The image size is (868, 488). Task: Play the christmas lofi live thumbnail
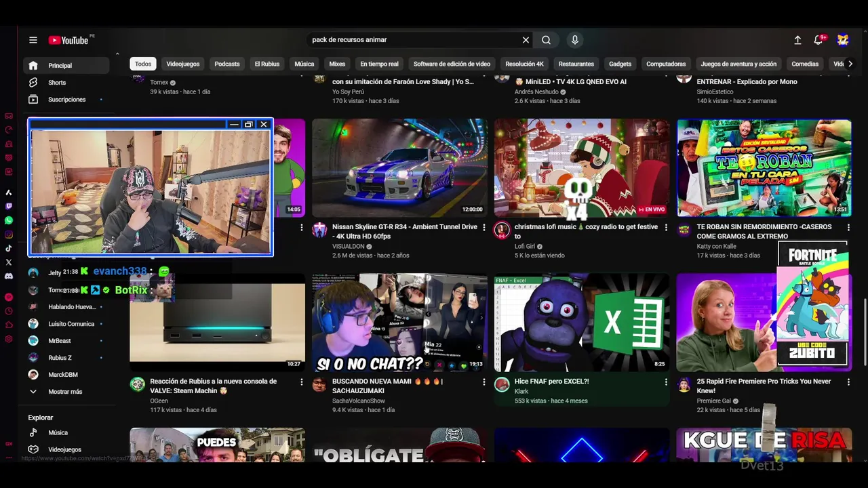[x=582, y=168]
